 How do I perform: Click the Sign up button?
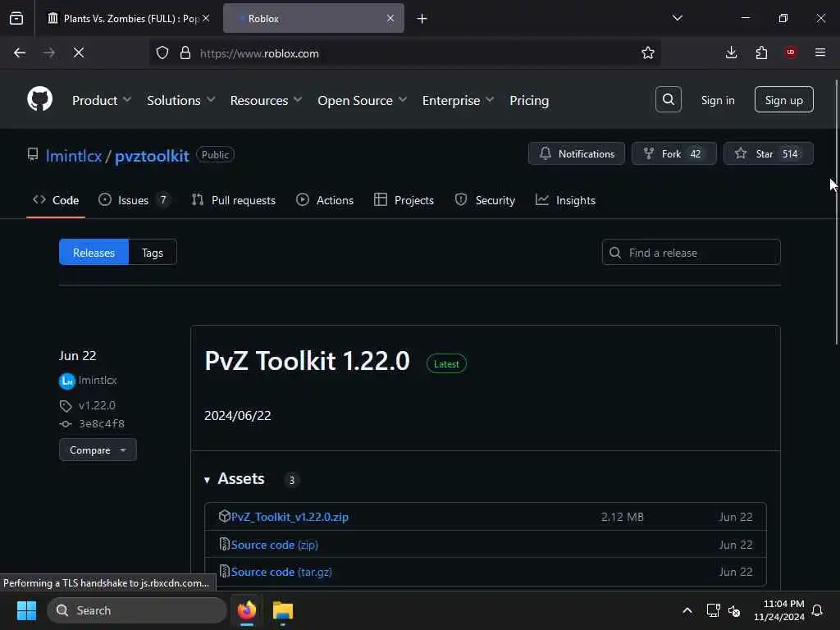783,99
